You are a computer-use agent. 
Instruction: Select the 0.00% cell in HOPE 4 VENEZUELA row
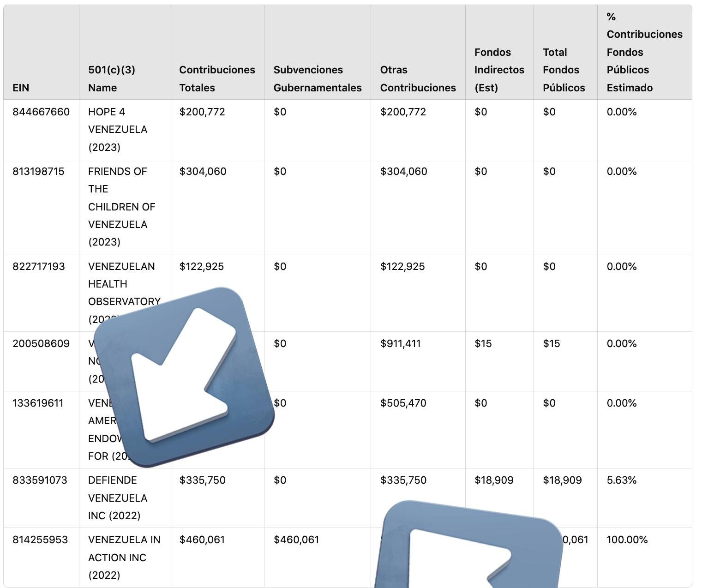pyautogui.click(x=622, y=112)
